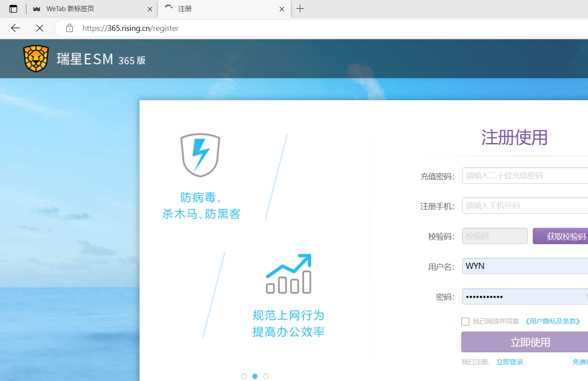This screenshot has width=588, height=381.
Task: Click the lightning shield antivirus icon
Action: point(200,155)
